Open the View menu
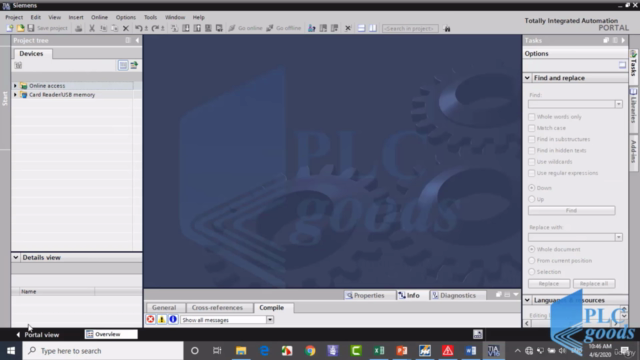The height and width of the screenshot is (360, 640). (54, 17)
